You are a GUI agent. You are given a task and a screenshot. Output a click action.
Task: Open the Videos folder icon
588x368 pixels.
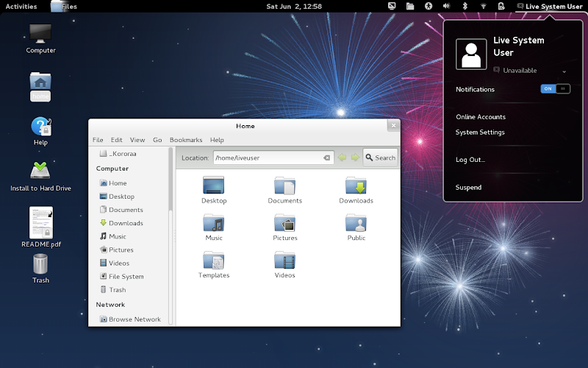284,261
